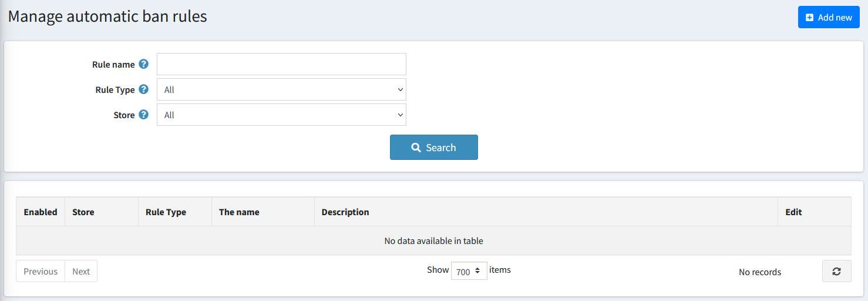The height and width of the screenshot is (301, 868).
Task: Click the Rule name field label
Action: 113,65
